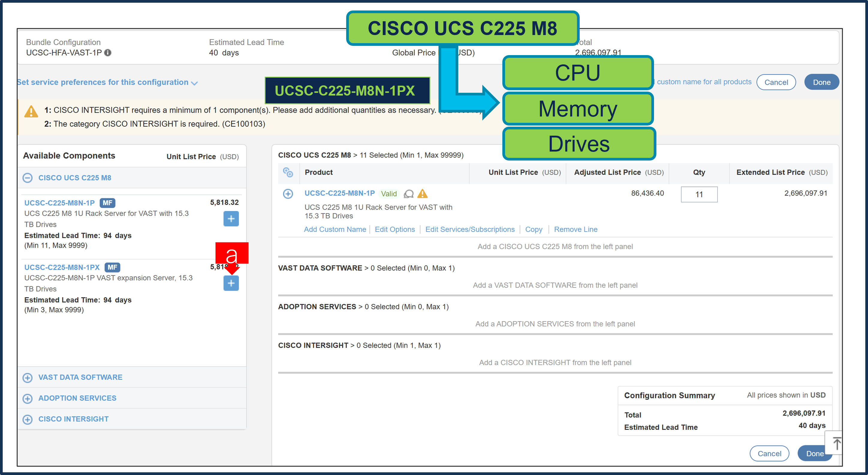Click the Qty input showing 11
Image resolution: width=868 pixels, height=475 pixels.
pos(699,195)
